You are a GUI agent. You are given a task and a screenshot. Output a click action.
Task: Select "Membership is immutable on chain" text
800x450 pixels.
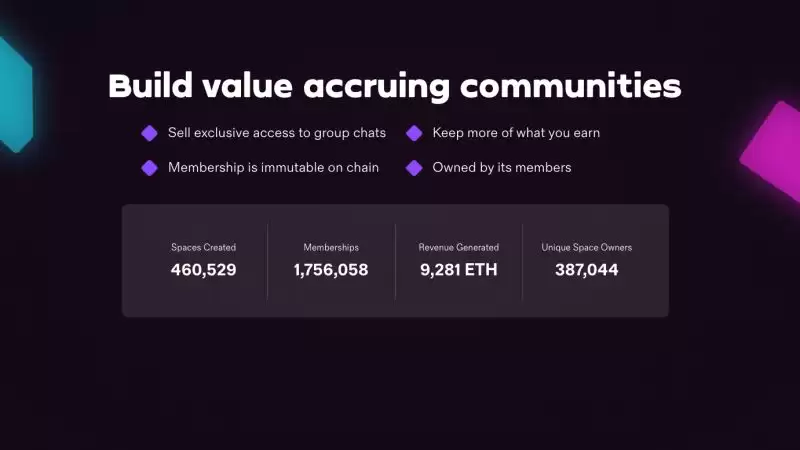pyautogui.click(x=273, y=168)
